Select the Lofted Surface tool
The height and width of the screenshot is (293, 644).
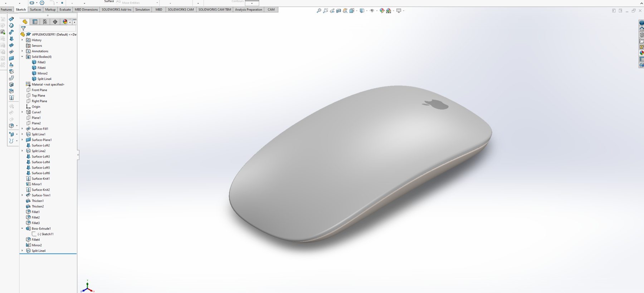point(11,39)
